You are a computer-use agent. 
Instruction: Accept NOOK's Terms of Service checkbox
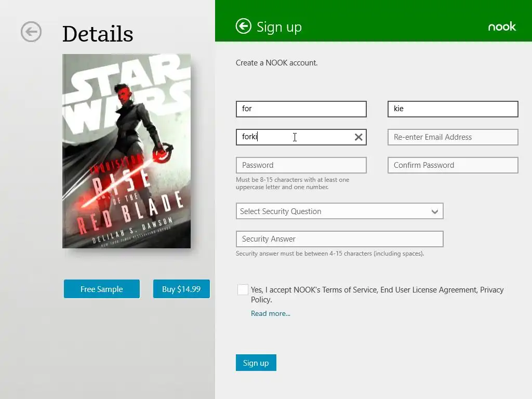pyautogui.click(x=243, y=289)
